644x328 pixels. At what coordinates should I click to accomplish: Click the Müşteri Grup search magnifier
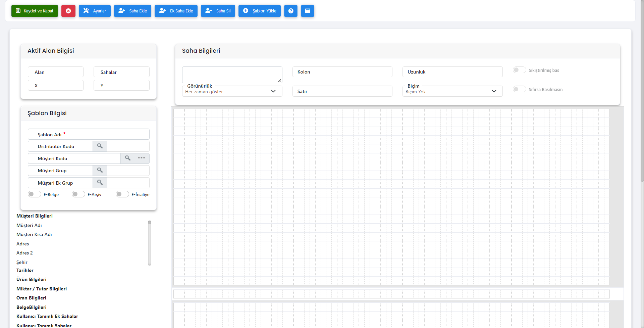(x=100, y=171)
